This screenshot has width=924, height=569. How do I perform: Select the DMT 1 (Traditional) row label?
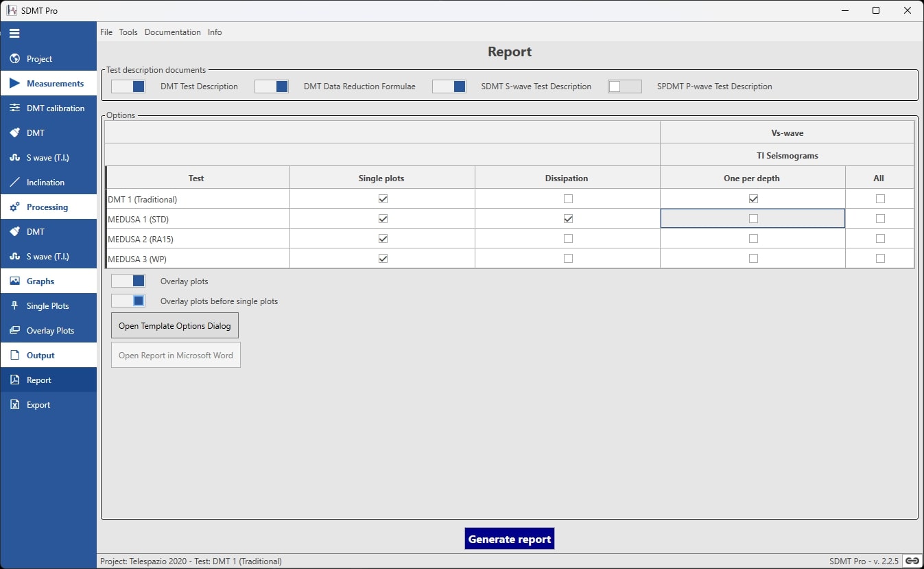coord(143,200)
